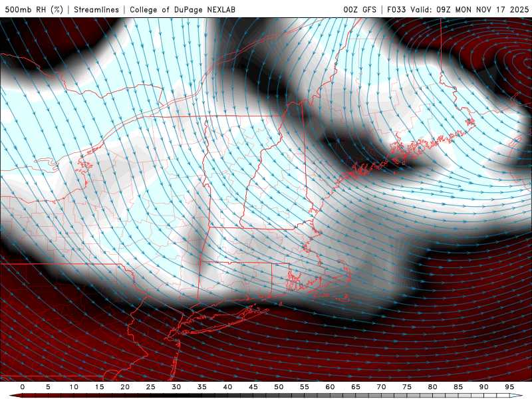This screenshot has width=532, height=399.
Task: Click the "45" colorbar scale label
Action: pyautogui.click(x=253, y=387)
